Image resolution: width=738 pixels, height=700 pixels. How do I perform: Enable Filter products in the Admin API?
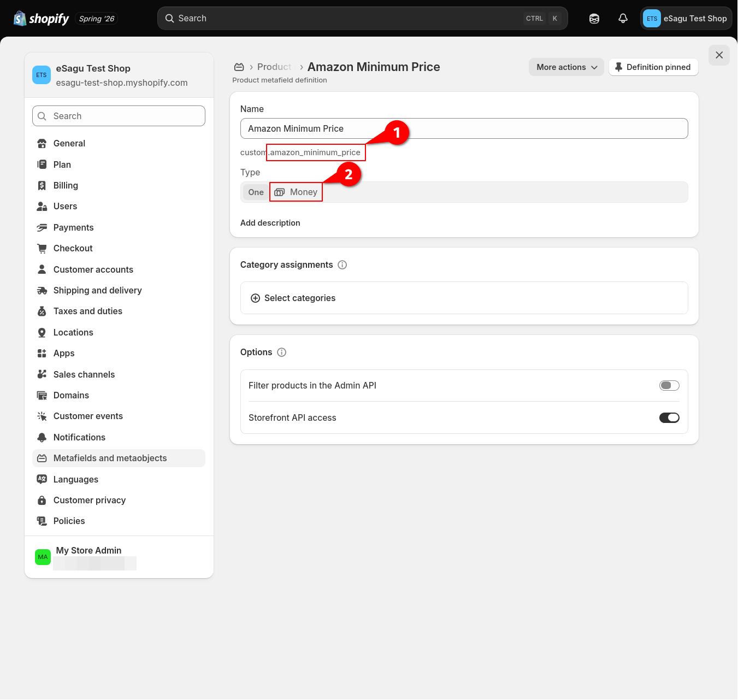669,386
